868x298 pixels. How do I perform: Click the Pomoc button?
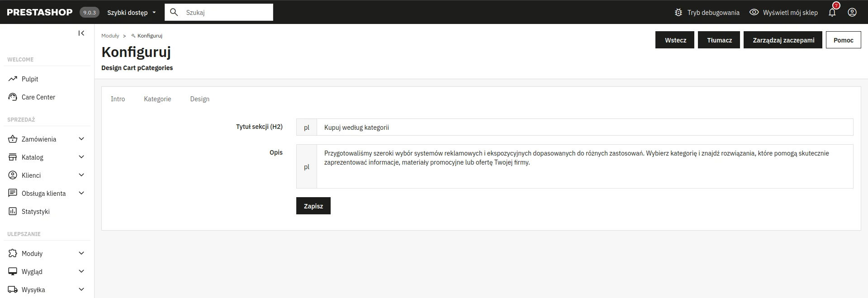pyautogui.click(x=843, y=40)
